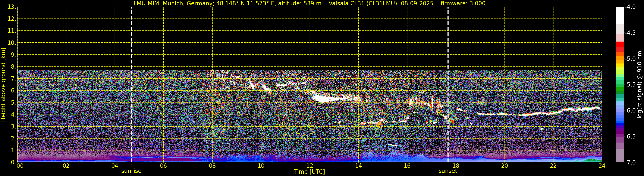Click the "1." tick on the height axis
The height and width of the screenshot is (176, 644).
coord(13,150)
